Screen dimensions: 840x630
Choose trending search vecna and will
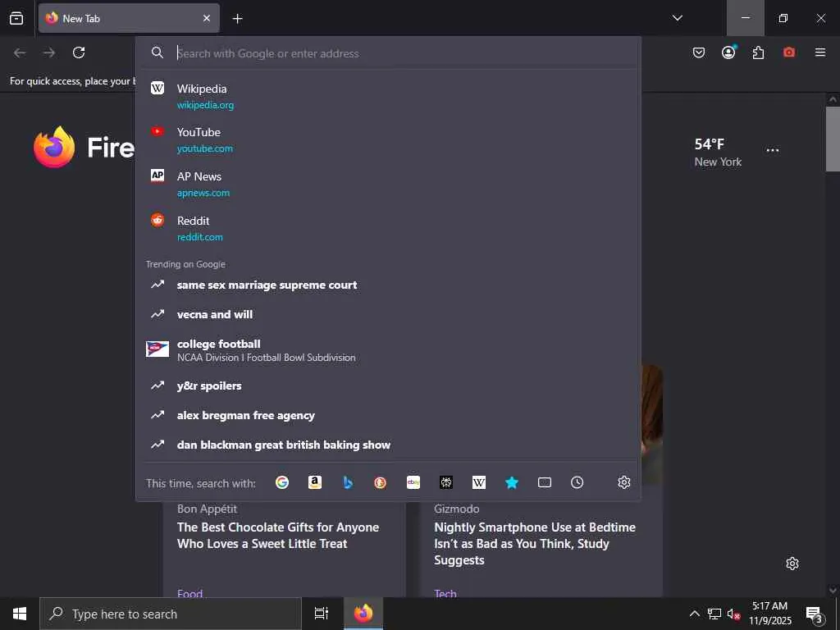[388, 314]
